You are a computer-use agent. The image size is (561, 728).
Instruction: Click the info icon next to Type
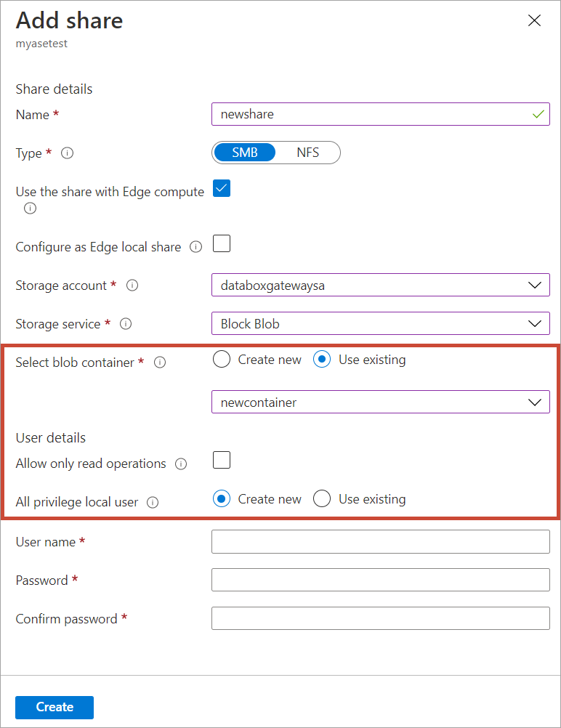pyautogui.click(x=67, y=153)
